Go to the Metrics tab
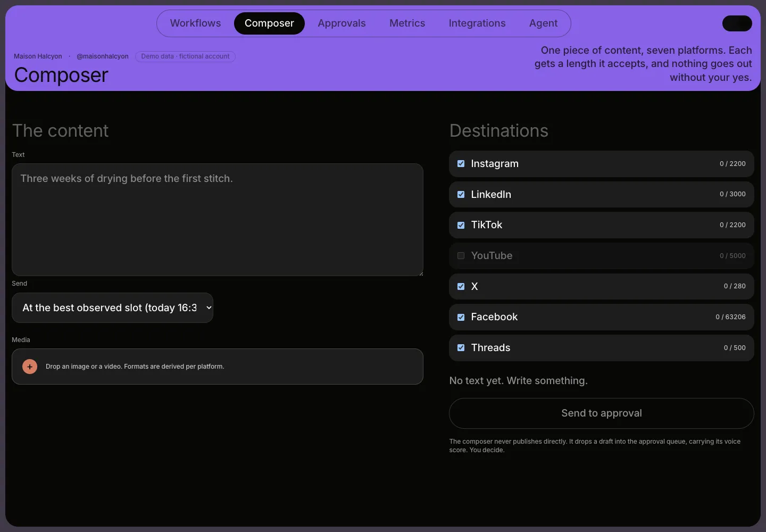 tap(407, 23)
